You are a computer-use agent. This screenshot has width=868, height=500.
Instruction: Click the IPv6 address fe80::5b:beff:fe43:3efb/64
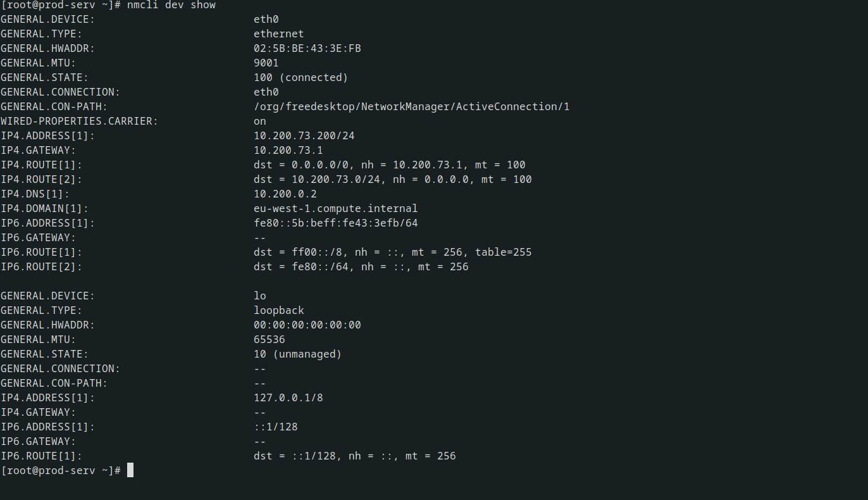point(336,223)
